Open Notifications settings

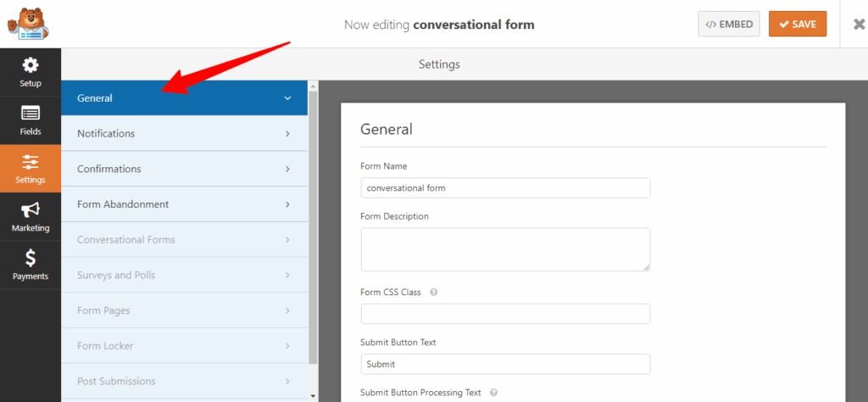tap(184, 133)
